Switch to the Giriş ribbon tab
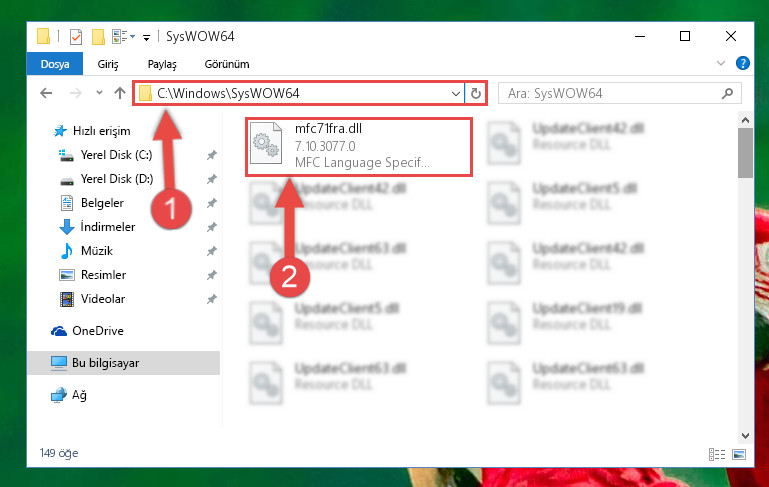 108,64
